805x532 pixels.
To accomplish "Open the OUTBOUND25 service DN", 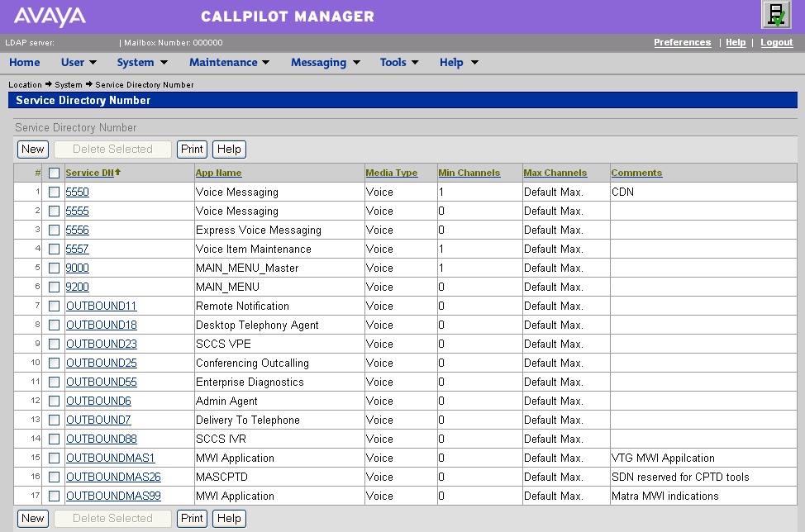I will pyautogui.click(x=102, y=363).
